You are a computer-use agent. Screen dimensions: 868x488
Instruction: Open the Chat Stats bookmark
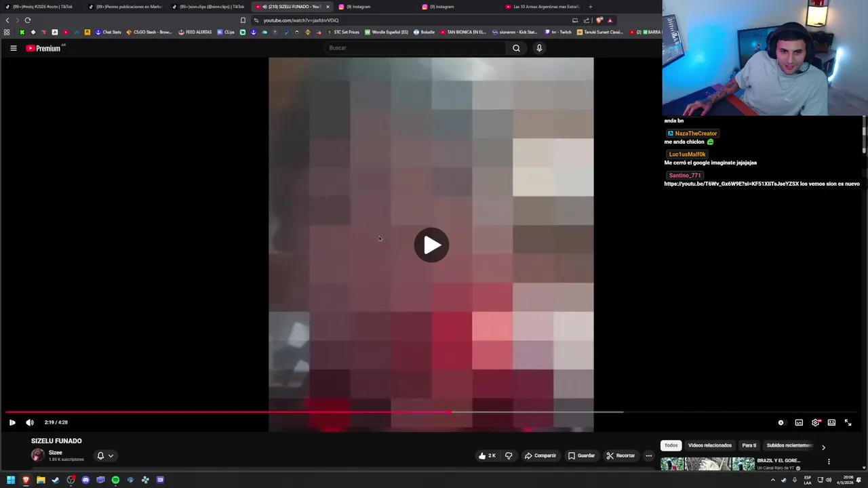[108, 32]
